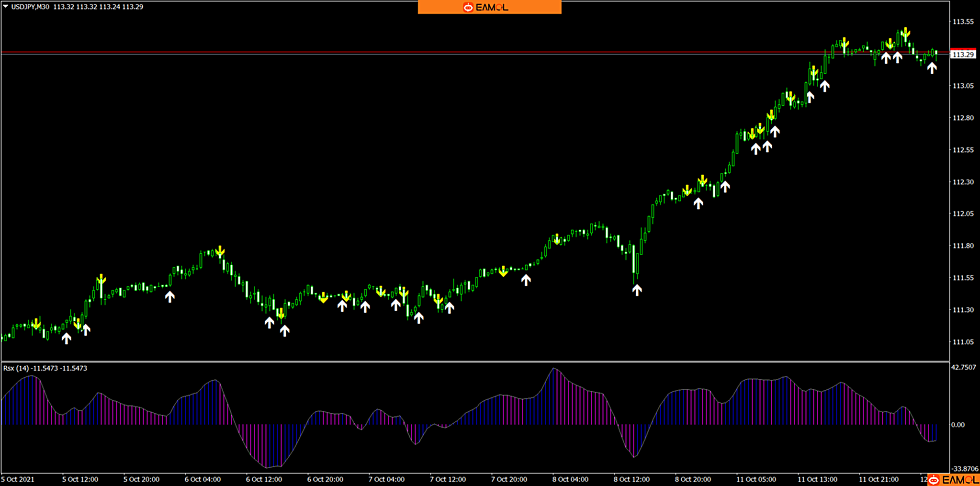Select the OHLC values 113.32 113.32 113.24 113.29
Image resolution: width=980 pixels, height=486 pixels.
pos(98,7)
